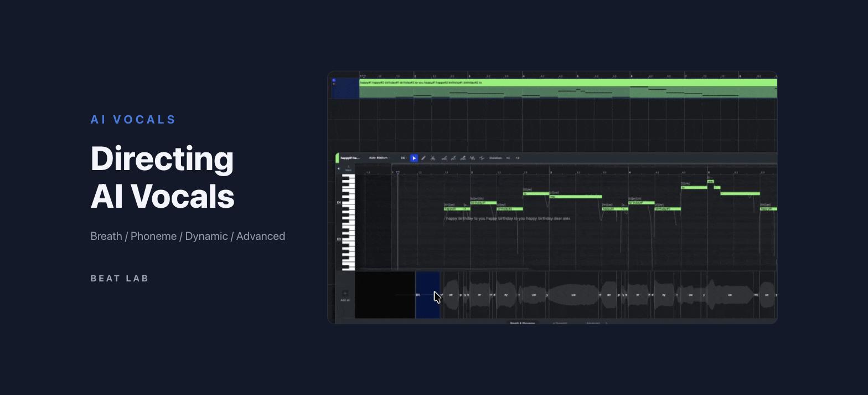Viewport: 868px width, 395px height.
Task: Click the 'BEAT LAB' text
Action: (x=120, y=278)
